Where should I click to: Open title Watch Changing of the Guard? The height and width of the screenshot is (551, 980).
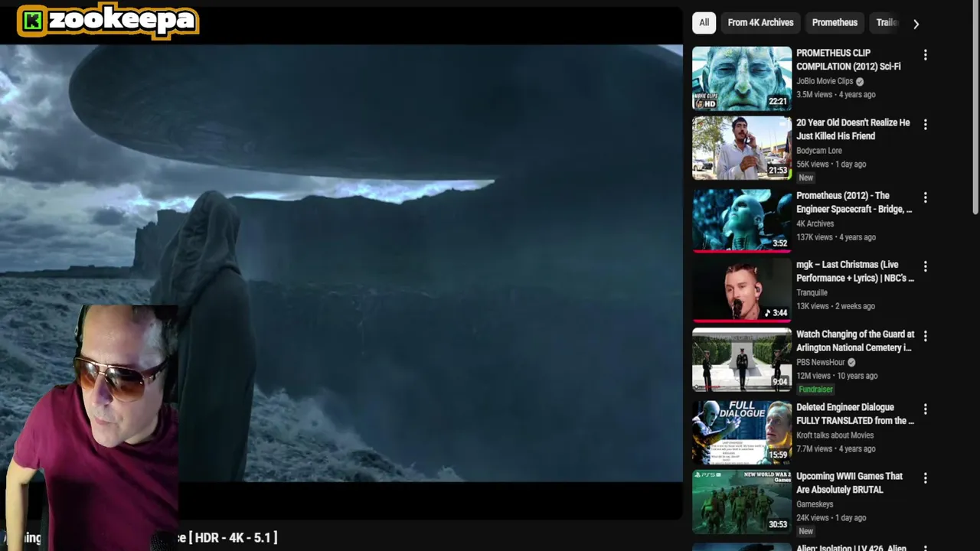[x=855, y=341]
